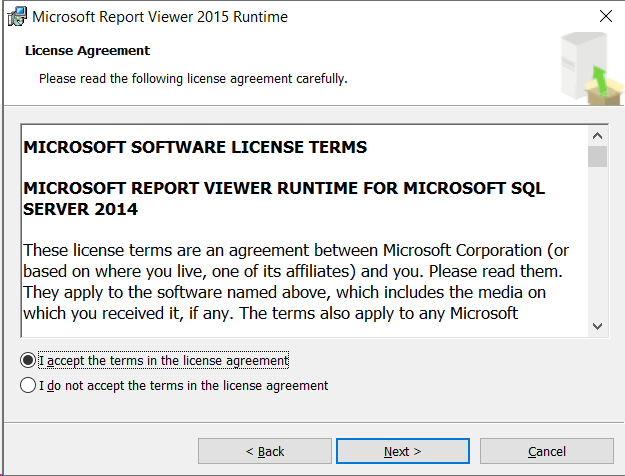The height and width of the screenshot is (476, 625).
Task: Go back with the Back button
Action: pyautogui.click(x=265, y=451)
